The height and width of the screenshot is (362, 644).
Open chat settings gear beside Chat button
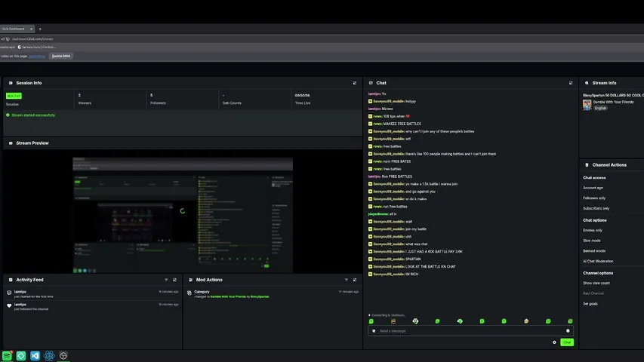click(554, 342)
